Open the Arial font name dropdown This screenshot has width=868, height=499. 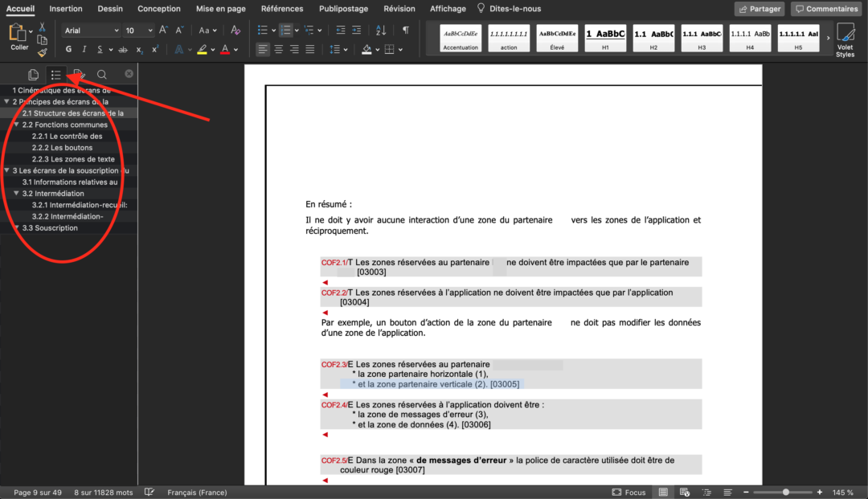(x=91, y=31)
